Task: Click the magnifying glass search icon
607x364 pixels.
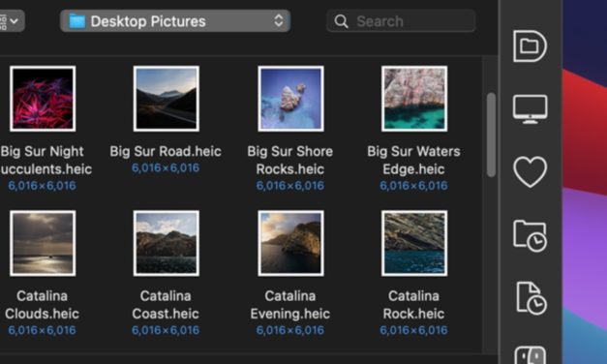Action: coord(341,21)
